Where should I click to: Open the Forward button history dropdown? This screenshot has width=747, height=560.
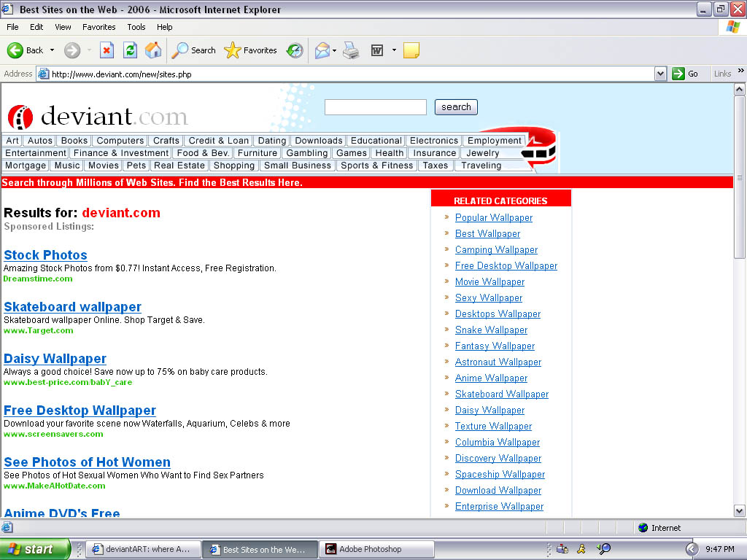[x=89, y=50]
